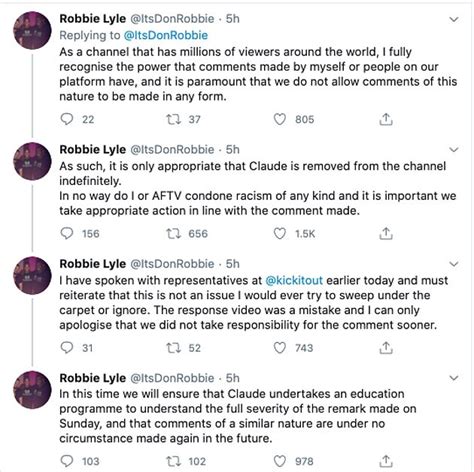Open the first tweet's more options chevron
The width and height of the screenshot is (474, 472).
tap(454, 19)
